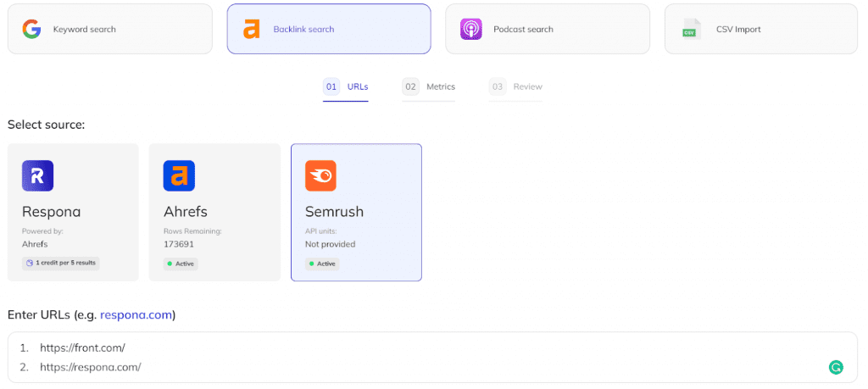Choose the Podcast search option
The image size is (868, 389).
548,30
